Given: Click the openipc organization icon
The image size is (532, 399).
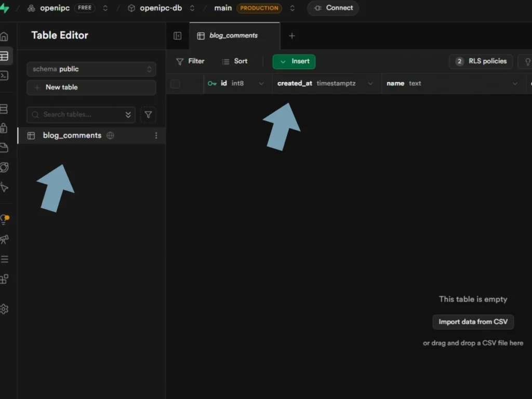Looking at the screenshot, I should coord(31,8).
